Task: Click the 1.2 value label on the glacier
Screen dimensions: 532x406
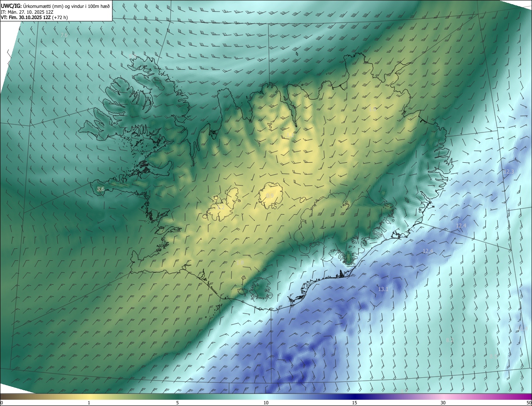Action: 221,207
